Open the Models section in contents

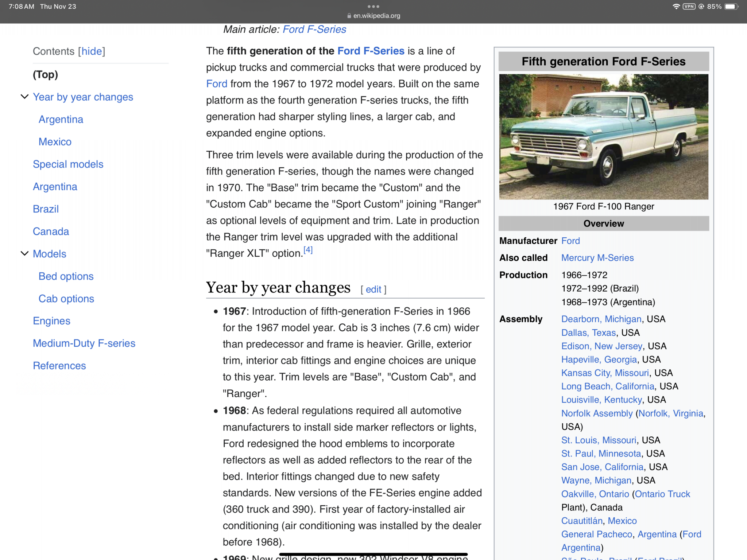pos(50,254)
